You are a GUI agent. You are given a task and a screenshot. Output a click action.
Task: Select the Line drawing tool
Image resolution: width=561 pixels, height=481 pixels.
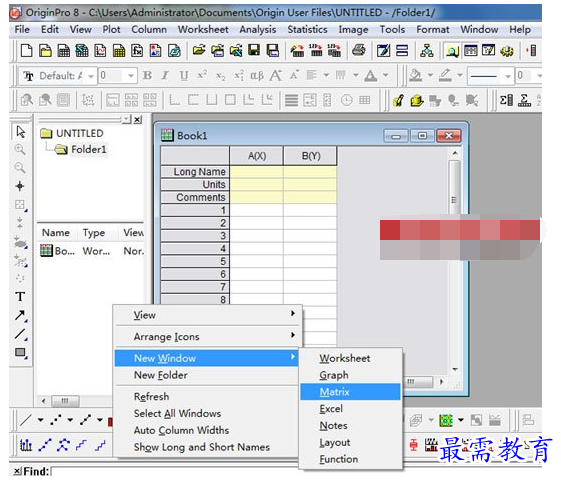(x=20, y=334)
